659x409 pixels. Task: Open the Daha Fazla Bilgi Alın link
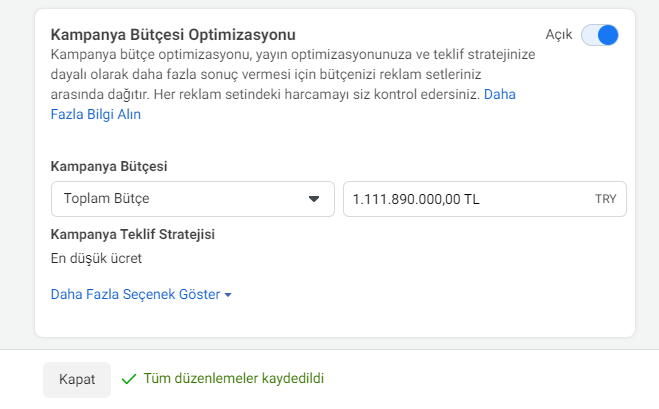point(95,114)
